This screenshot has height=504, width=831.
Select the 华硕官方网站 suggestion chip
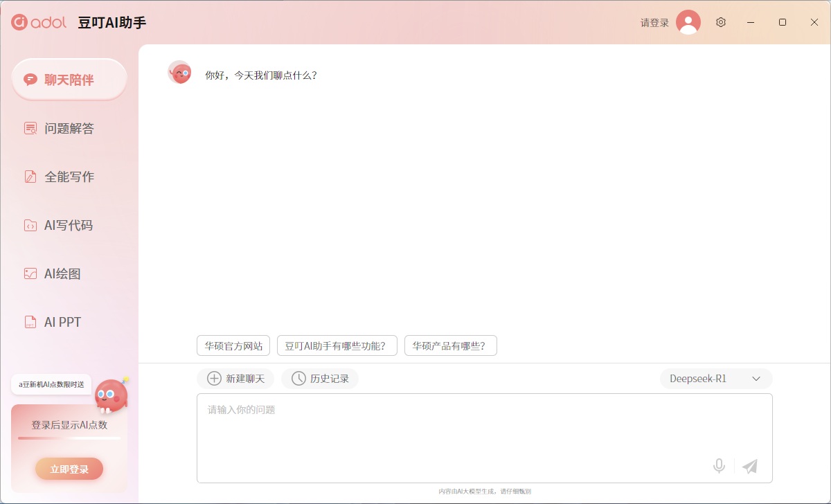pyautogui.click(x=233, y=345)
